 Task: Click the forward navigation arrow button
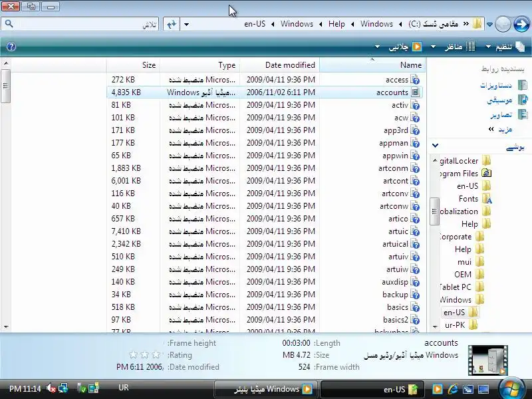(x=521, y=25)
